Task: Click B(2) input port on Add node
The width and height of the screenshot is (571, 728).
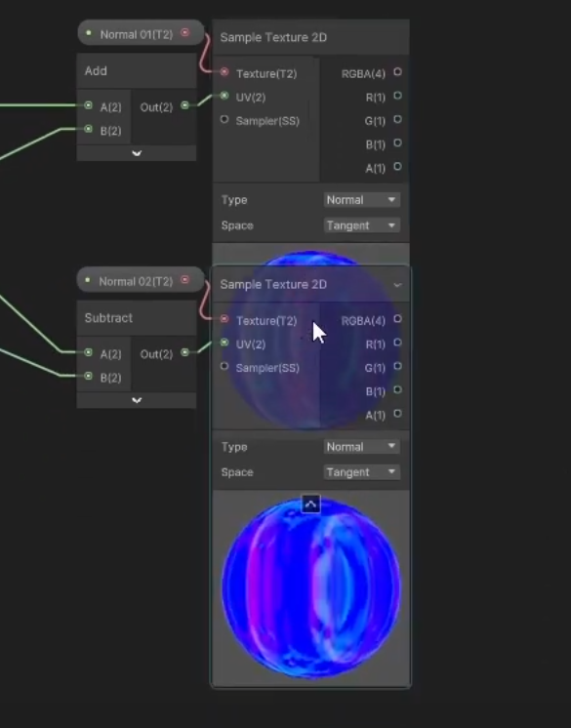Action: click(88, 129)
